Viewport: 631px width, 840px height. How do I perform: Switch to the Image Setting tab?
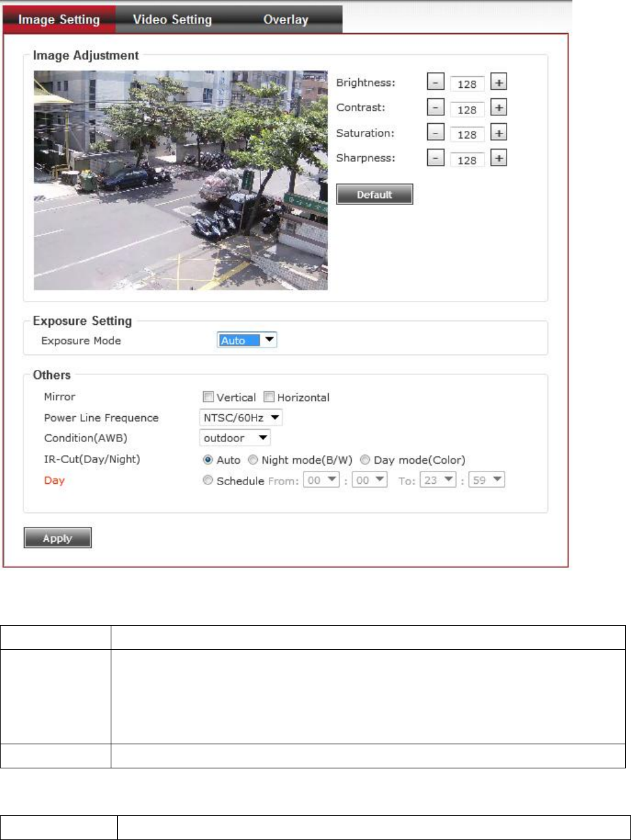(x=59, y=20)
